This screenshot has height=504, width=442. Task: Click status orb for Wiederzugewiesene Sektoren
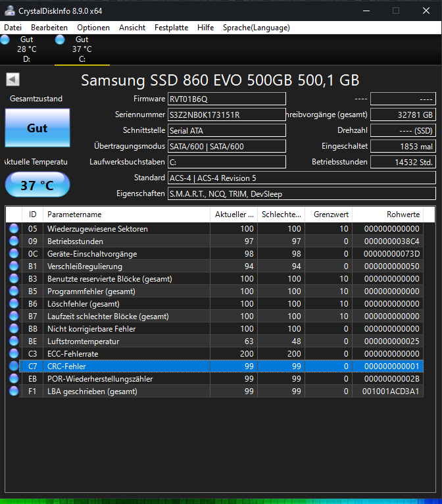[14, 228]
